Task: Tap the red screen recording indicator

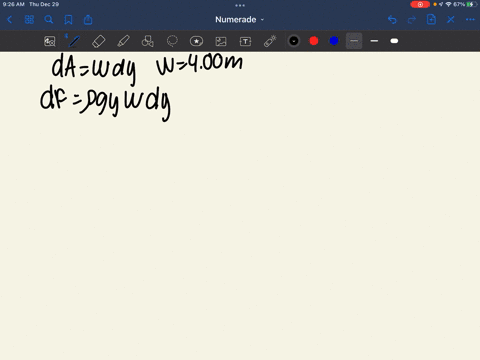Action: click(420, 4)
